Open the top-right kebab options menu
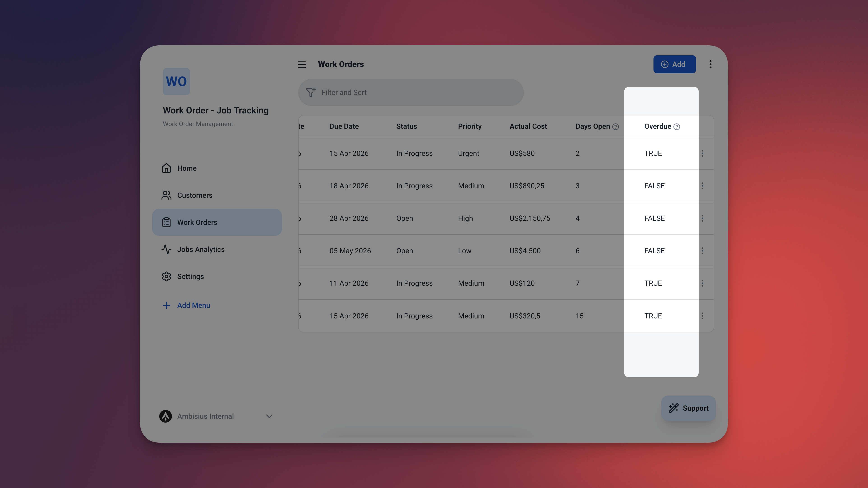 point(710,64)
